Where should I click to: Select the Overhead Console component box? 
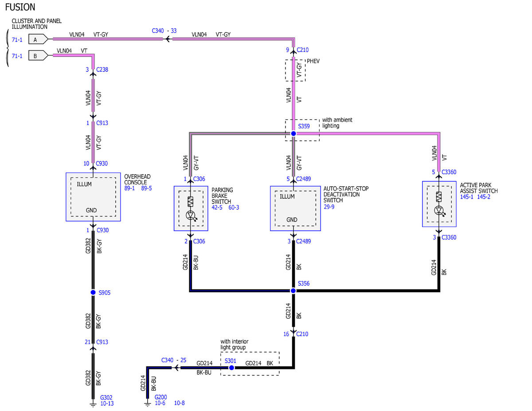(93, 197)
